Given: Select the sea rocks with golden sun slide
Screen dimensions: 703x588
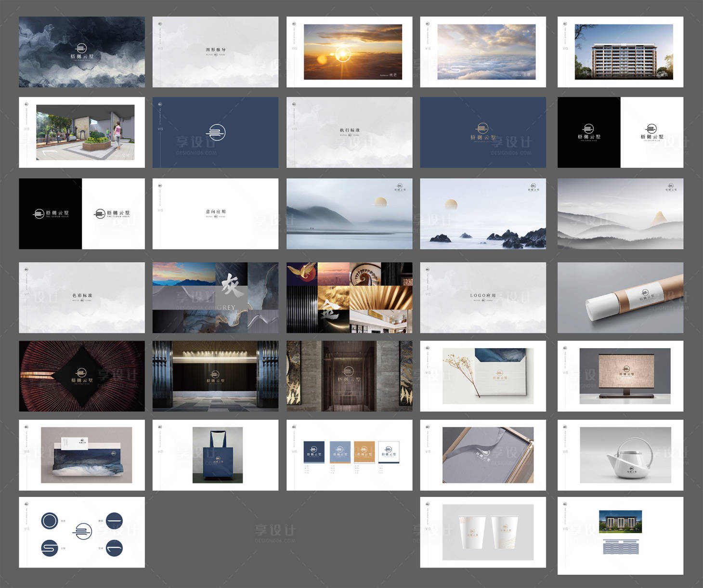Looking at the screenshot, I should (483, 214).
